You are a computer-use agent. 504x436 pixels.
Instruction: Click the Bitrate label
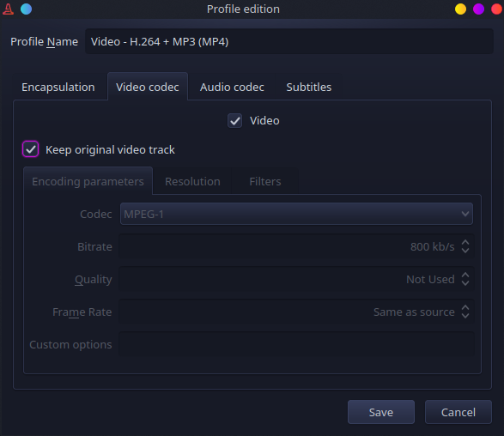click(x=94, y=247)
